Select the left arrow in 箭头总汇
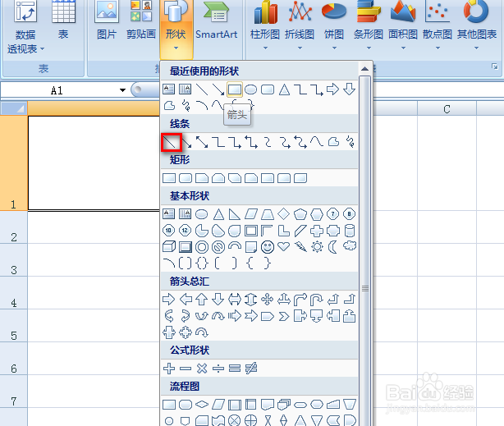Image resolution: width=504 pixels, height=426 pixels. 186,300
